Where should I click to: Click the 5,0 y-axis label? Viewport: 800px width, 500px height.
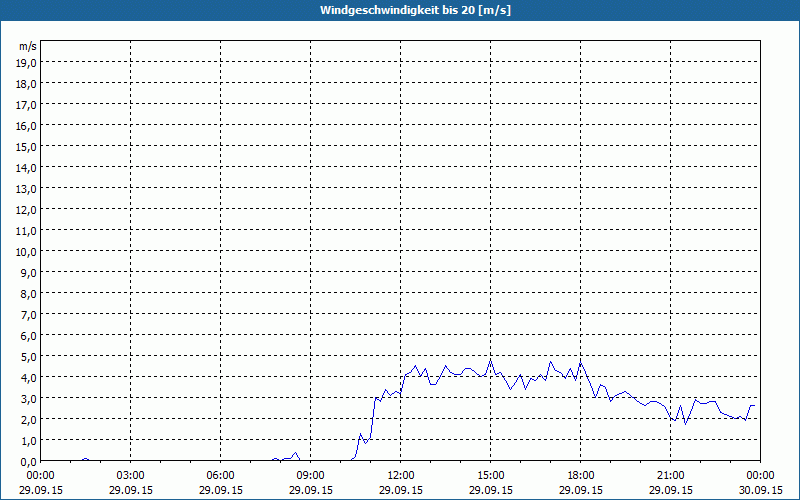(29, 357)
